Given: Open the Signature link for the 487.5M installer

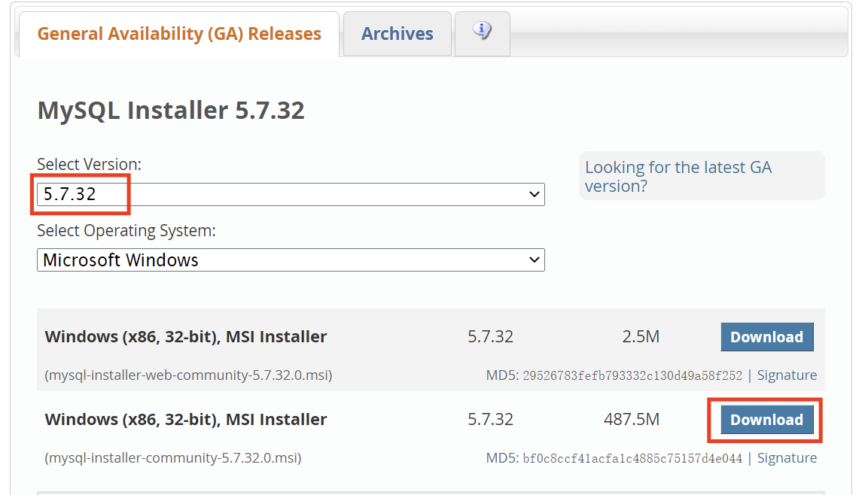Looking at the screenshot, I should coord(787,457).
